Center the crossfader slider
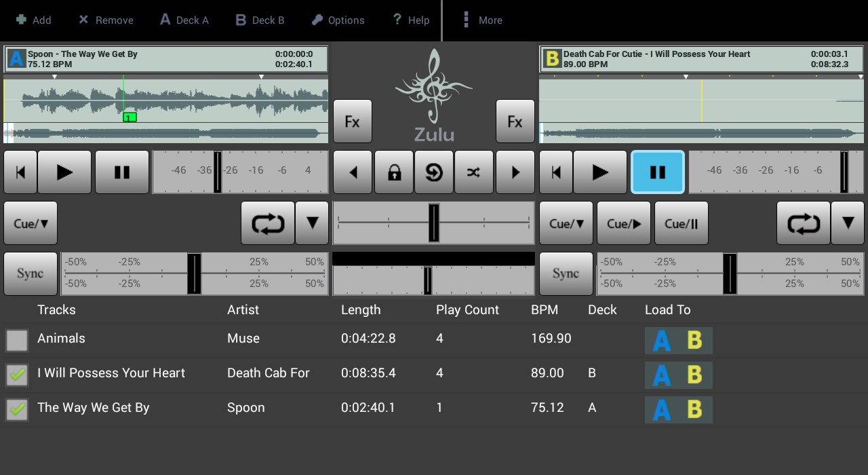Viewport: 868px width, 475px height. [433, 223]
